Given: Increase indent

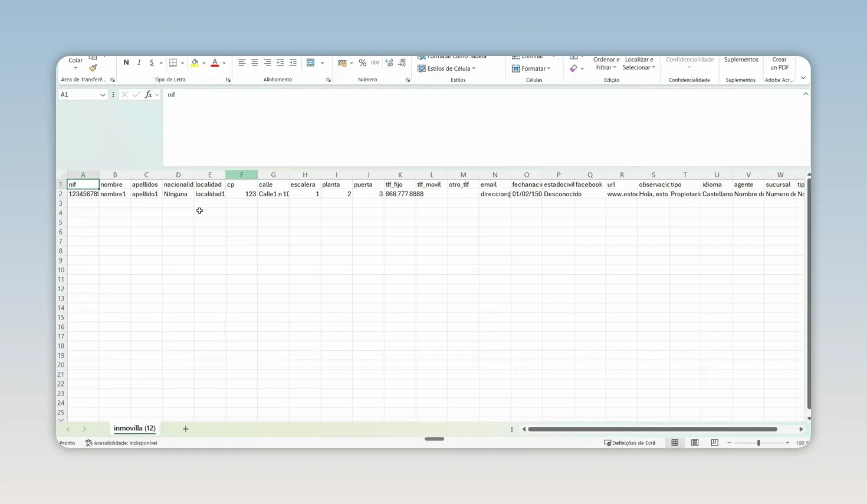Looking at the screenshot, I should click(x=293, y=62).
